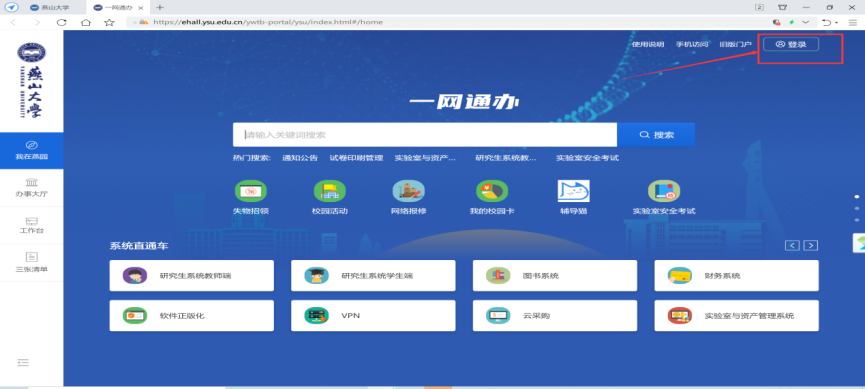
Task: Select 工作台 in the left sidebar
Action: tap(31, 225)
